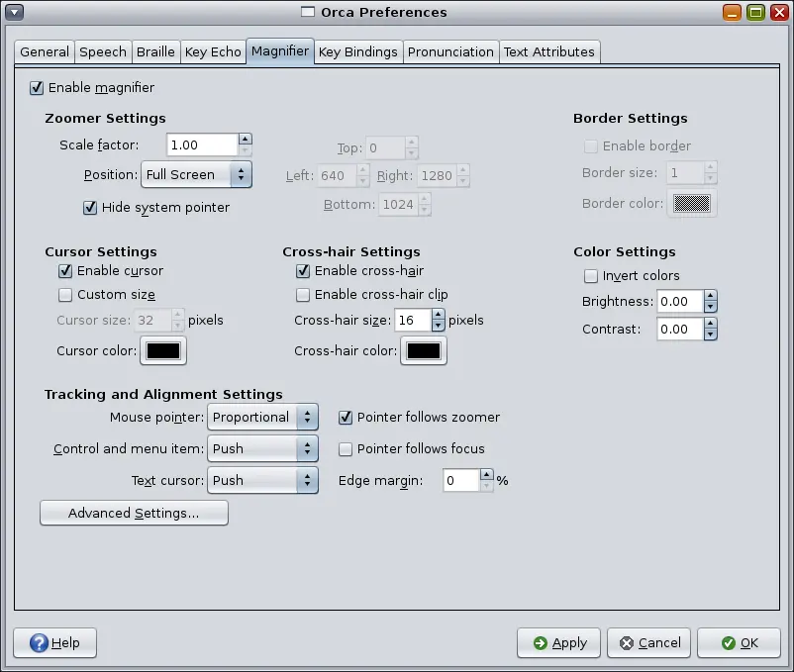Pick the Cursor color swatch

coord(163,350)
